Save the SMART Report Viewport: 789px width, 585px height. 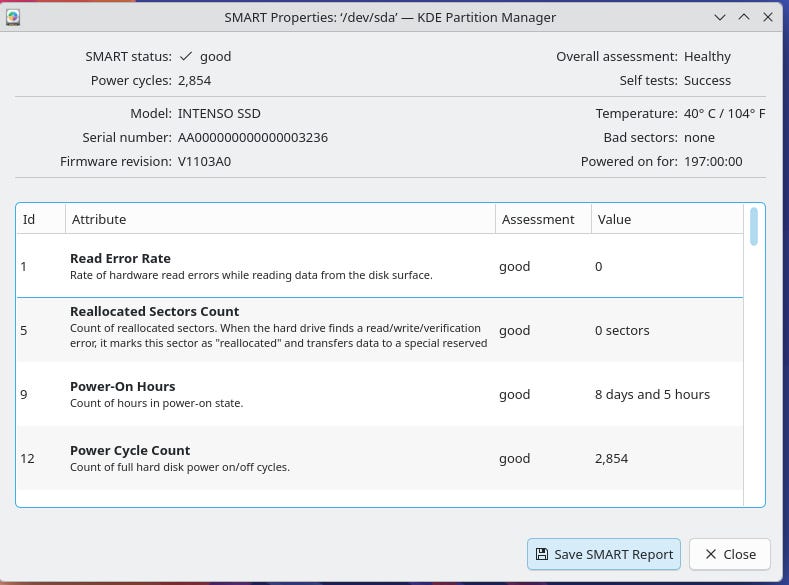[603, 554]
